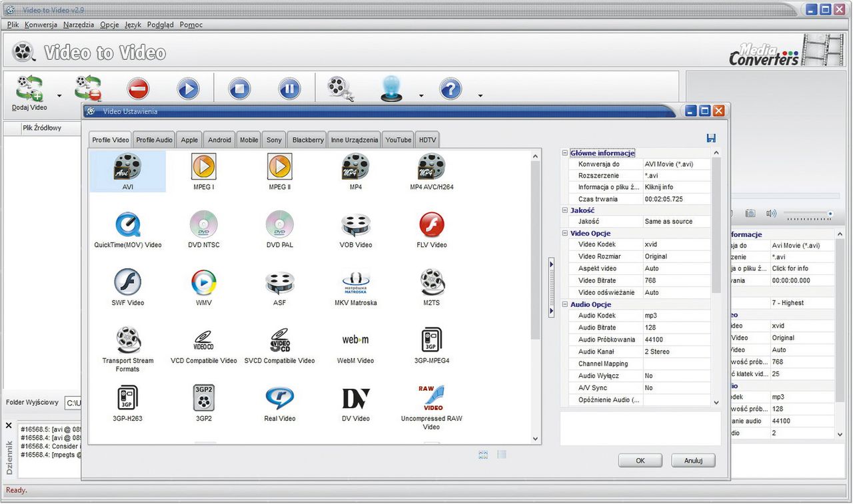This screenshot has height=504, width=853.
Task: Choose the MPEG I format icon
Action: [x=203, y=171]
